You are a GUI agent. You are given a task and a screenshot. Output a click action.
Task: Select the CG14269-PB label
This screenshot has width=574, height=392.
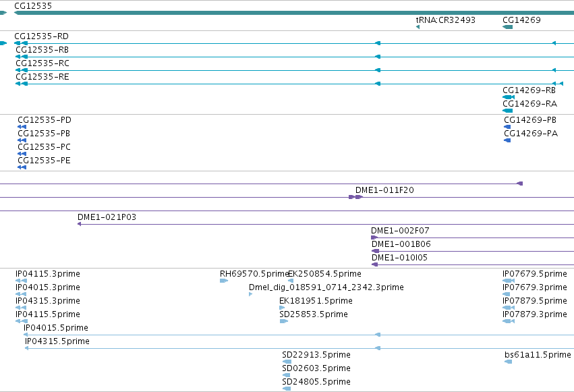pos(530,119)
